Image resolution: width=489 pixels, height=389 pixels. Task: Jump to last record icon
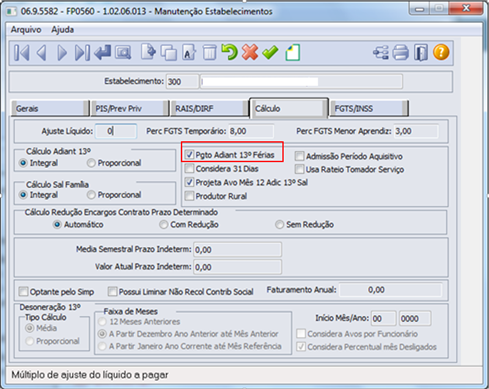(x=82, y=53)
